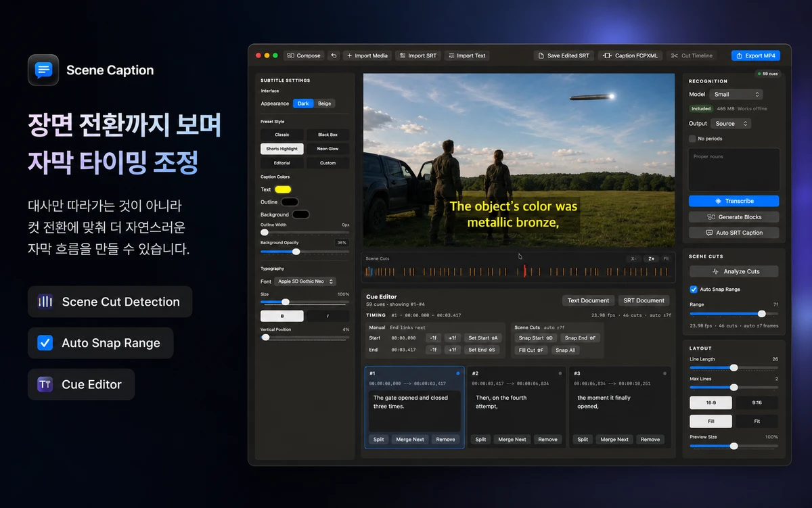Click the red marker on the Scene Cuts timeline
The height and width of the screenshot is (508, 812).
point(524,271)
